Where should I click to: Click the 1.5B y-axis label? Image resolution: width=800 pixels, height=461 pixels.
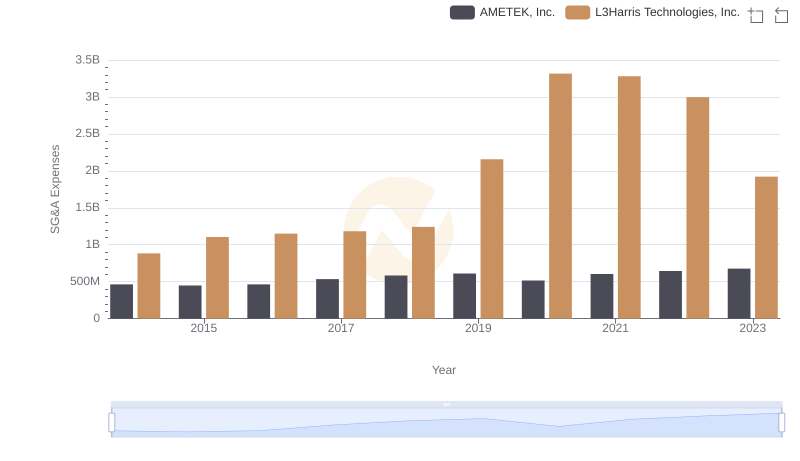(x=87, y=208)
